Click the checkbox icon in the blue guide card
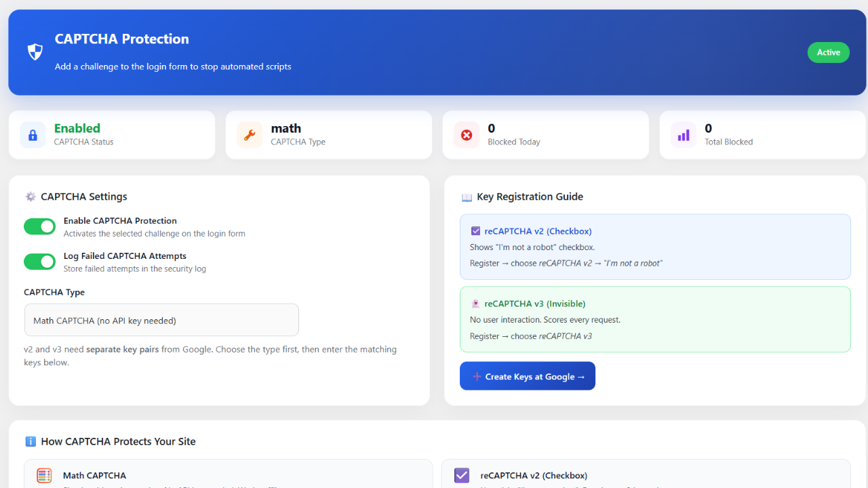The width and height of the screenshot is (868, 488). [x=475, y=231]
